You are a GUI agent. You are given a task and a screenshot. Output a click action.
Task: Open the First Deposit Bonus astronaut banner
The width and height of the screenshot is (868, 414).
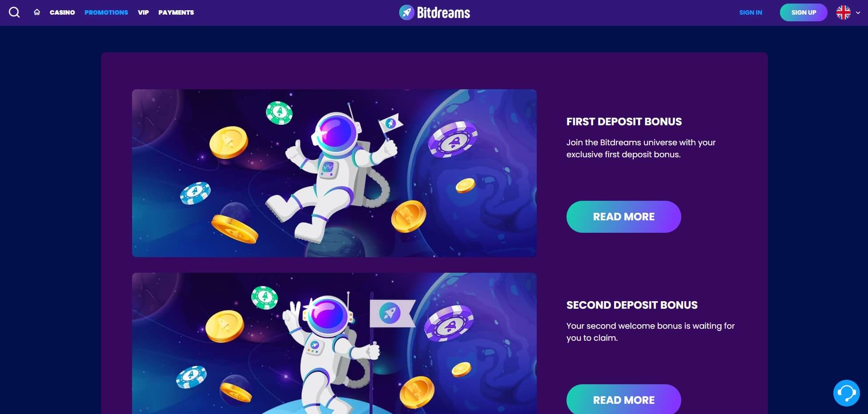pos(334,173)
